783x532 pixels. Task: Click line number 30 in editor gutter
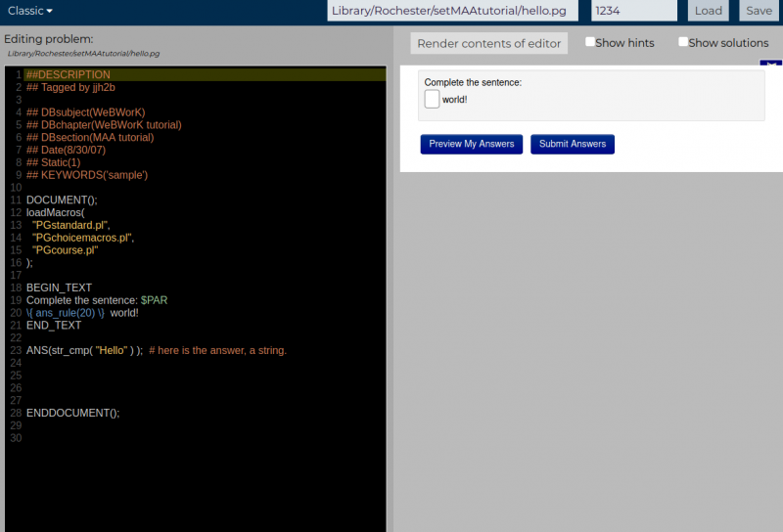click(x=16, y=438)
